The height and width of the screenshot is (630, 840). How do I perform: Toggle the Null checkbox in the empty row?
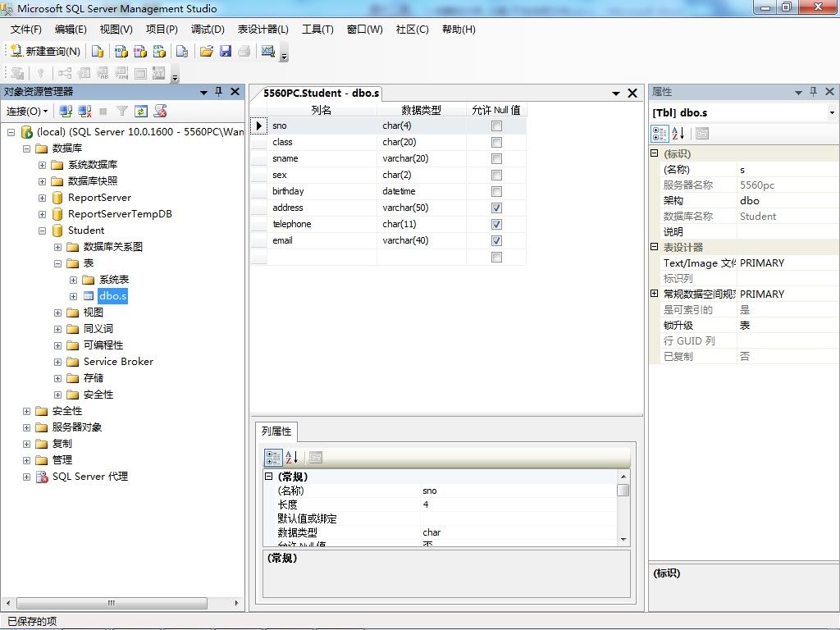point(496,257)
